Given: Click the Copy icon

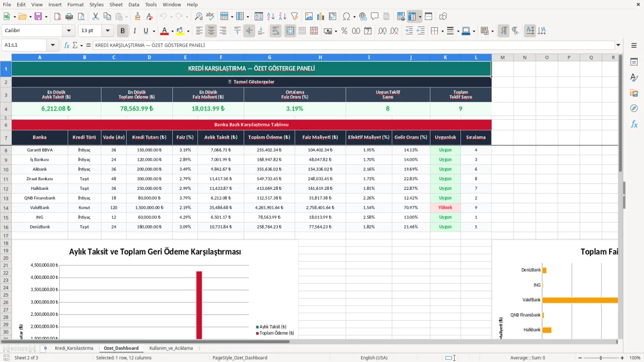Looking at the screenshot, I should click(107, 17).
